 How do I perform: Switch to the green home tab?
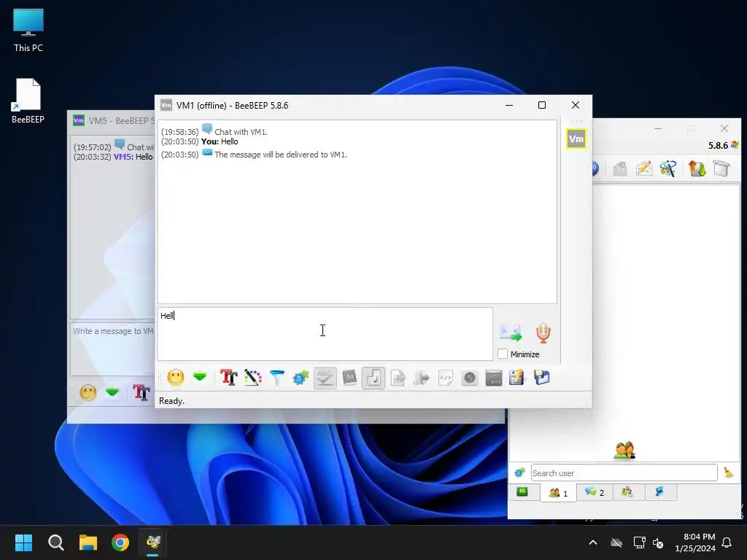(522, 492)
